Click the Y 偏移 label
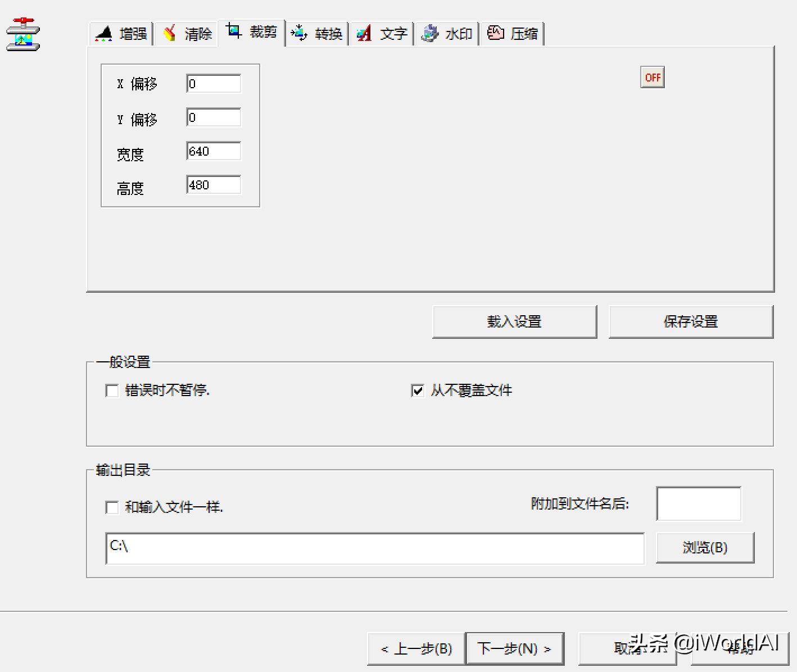 pos(137,120)
